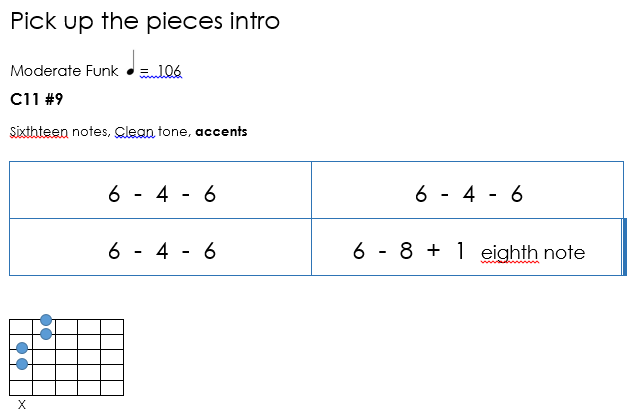Click the X mark below the chord diagram
The width and height of the screenshot is (635, 413).
(22, 405)
